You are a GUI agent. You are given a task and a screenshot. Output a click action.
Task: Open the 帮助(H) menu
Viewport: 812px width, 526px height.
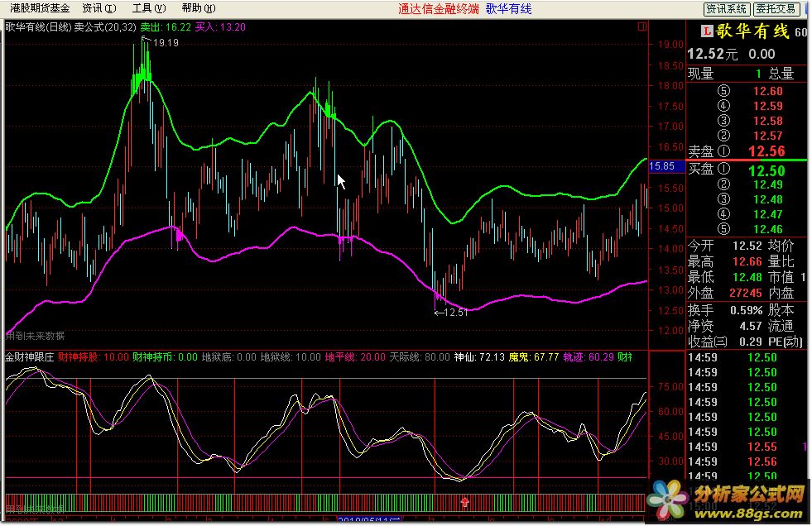(x=199, y=8)
